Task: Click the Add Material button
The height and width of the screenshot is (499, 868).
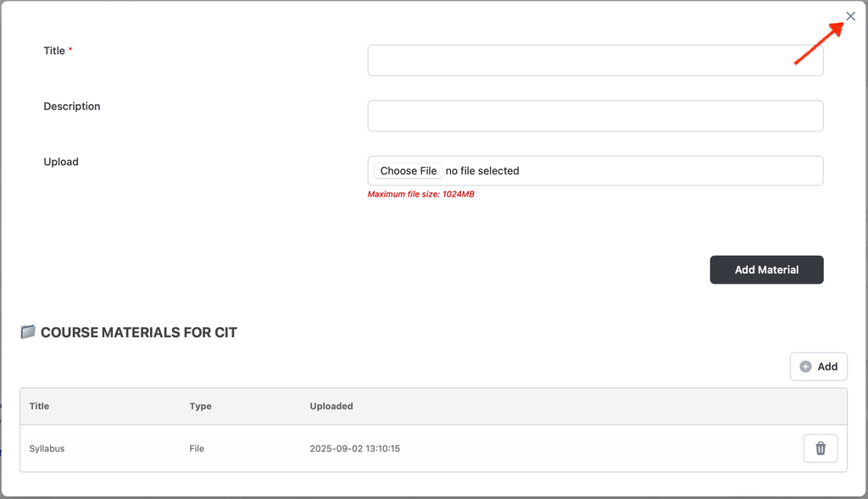Action: tap(766, 269)
